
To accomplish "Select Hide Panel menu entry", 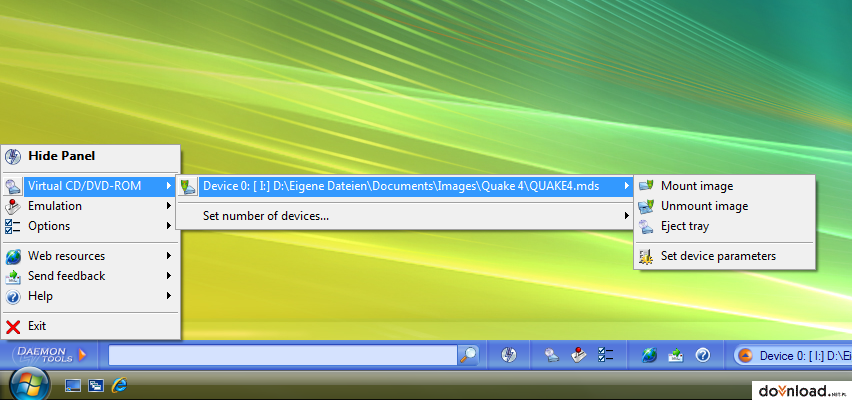I will (91, 157).
